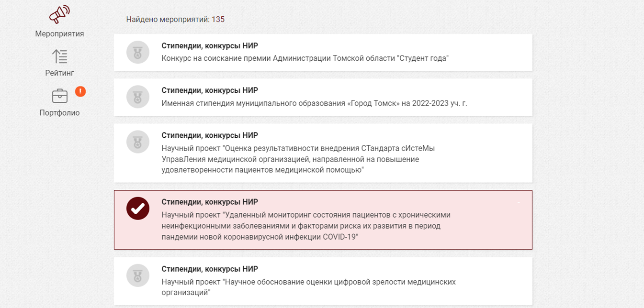Click "Стипендии, конкурсы НИР" heading in first card
Viewport: 644px width, 308px height.
(210, 46)
